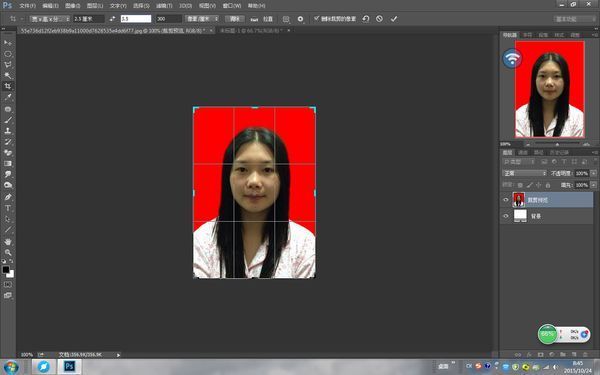Open the 文件 (File) menu

[x=27, y=6]
